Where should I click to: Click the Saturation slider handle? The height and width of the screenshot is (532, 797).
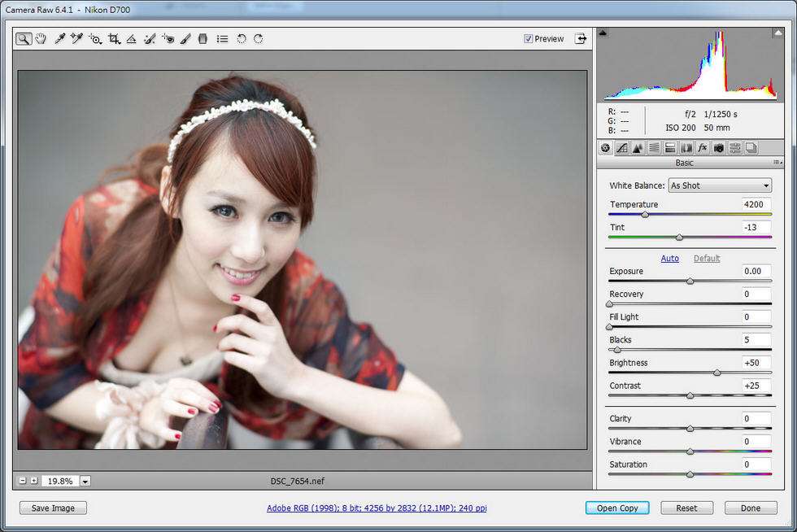coord(690,474)
